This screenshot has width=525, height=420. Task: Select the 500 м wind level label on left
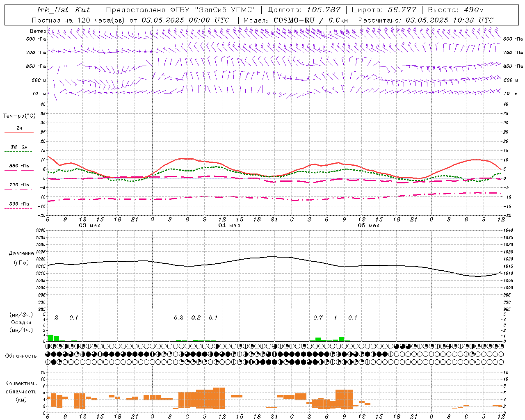click(39, 80)
